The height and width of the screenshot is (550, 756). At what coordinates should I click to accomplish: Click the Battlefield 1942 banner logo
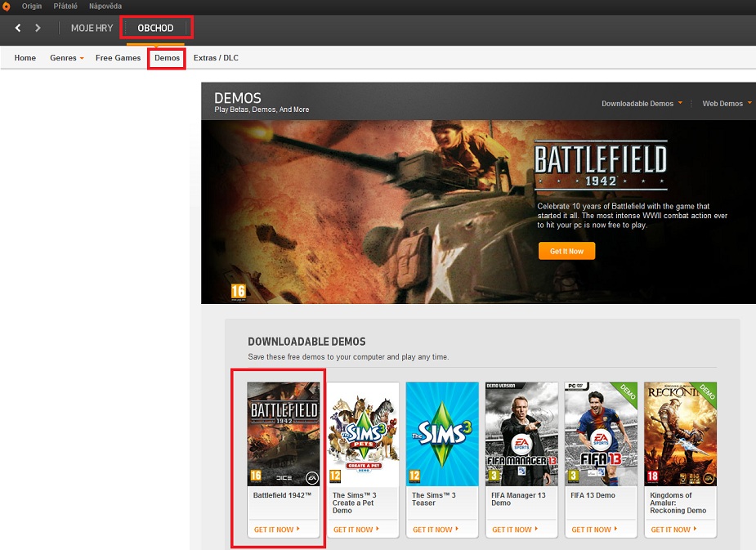(601, 166)
